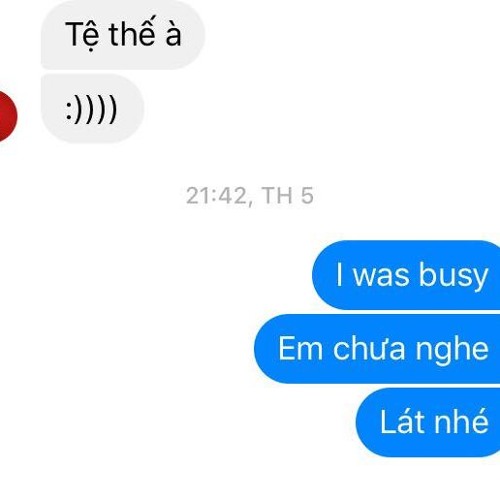500x500 pixels.
Task: Tap the word "thế" in received message
Action: pyautogui.click(x=132, y=32)
